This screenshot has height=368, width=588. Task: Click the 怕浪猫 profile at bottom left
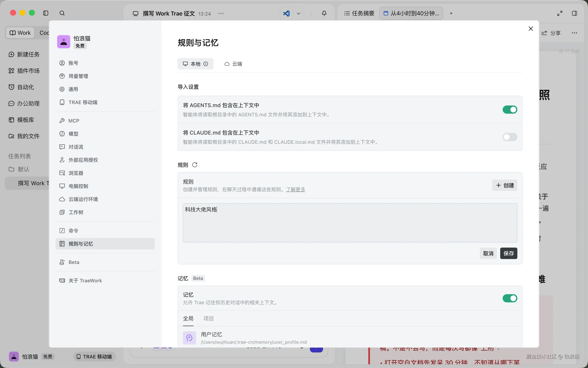point(32,357)
